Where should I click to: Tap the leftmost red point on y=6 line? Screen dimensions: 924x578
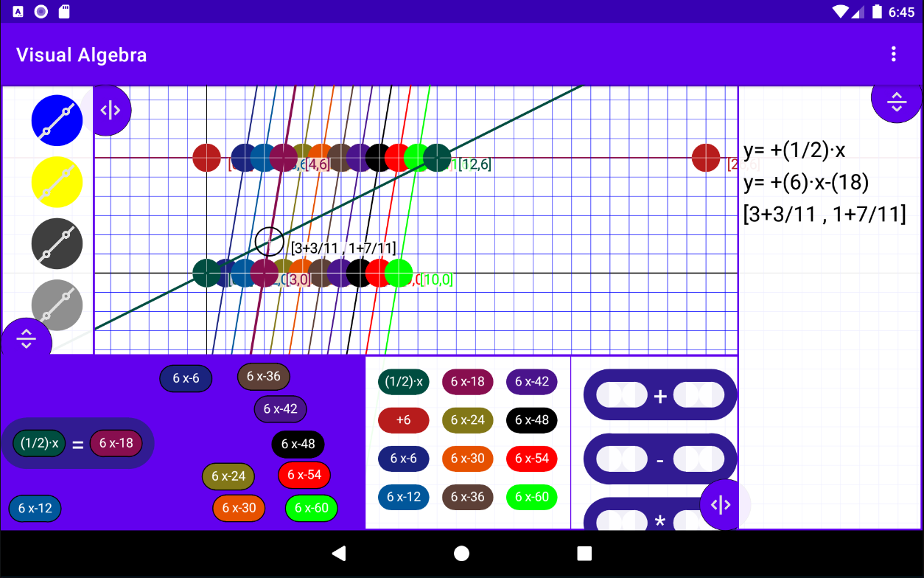pyautogui.click(x=207, y=158)
